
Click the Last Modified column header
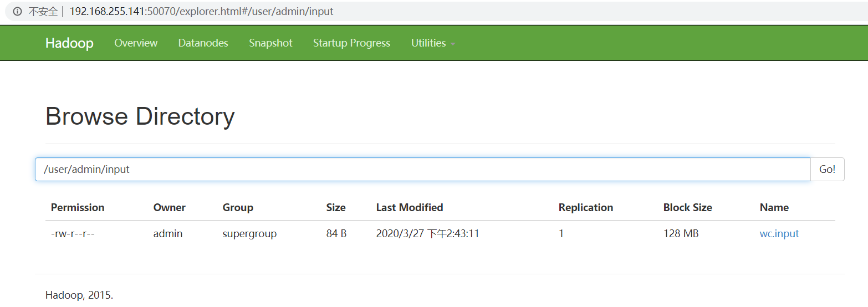[x=410, y=208]
